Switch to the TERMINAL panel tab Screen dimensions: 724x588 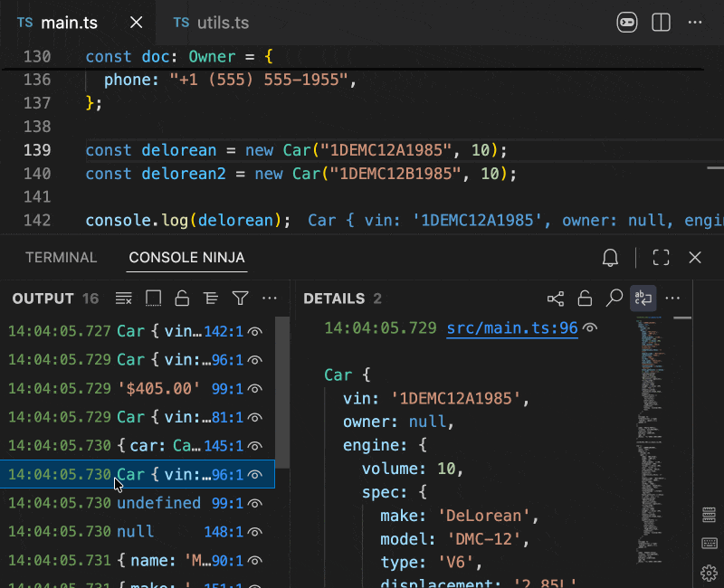coord(61,258)
